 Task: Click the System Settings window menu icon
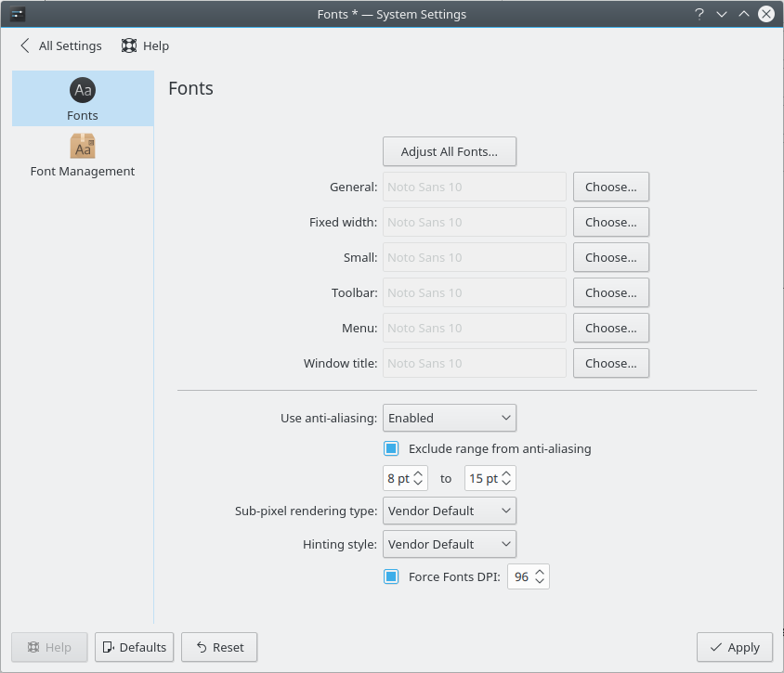coord(17,14)
